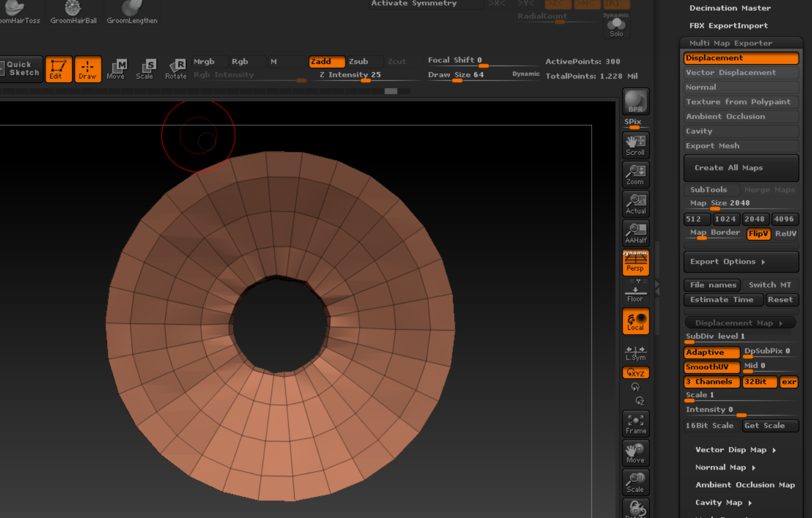Toggle Persp perspective view
Image resolution: width=812 pixels, height=518 pixels.
[x=636, y=262]
